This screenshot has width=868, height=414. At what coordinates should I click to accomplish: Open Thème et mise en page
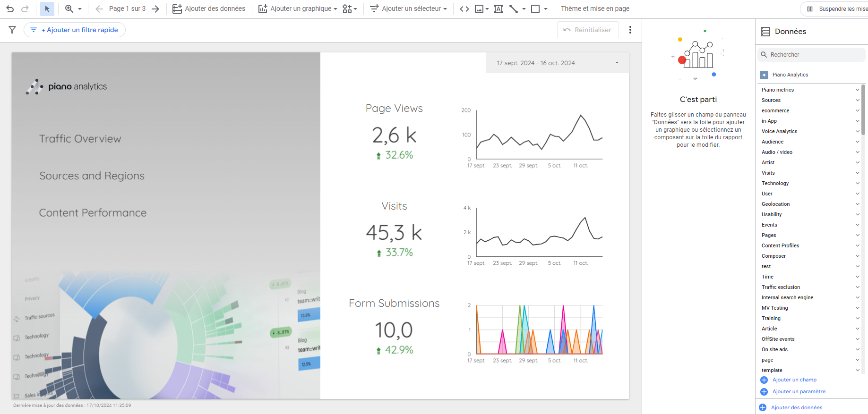pyautogui.click(x=595, y=8)
